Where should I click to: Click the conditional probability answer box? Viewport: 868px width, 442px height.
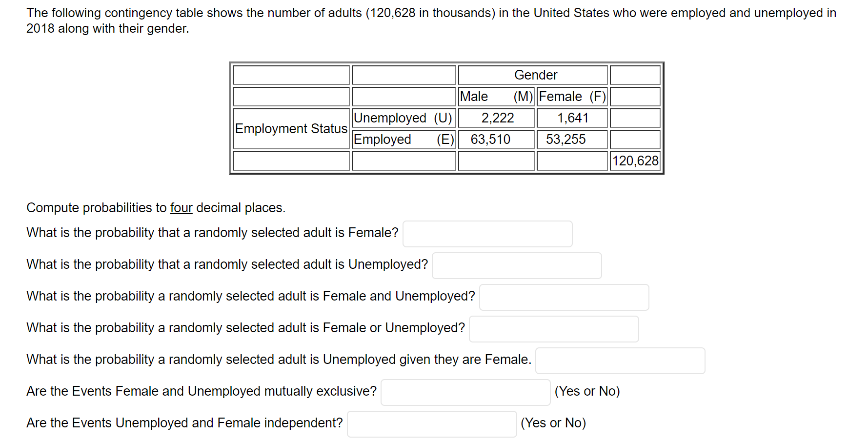tap(620, 361)
